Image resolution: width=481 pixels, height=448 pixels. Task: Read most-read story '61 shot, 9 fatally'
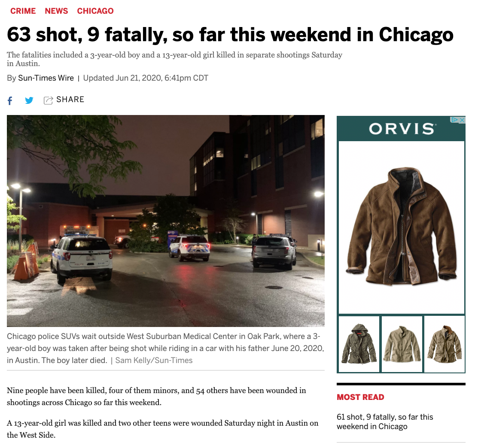pos(385,422)
